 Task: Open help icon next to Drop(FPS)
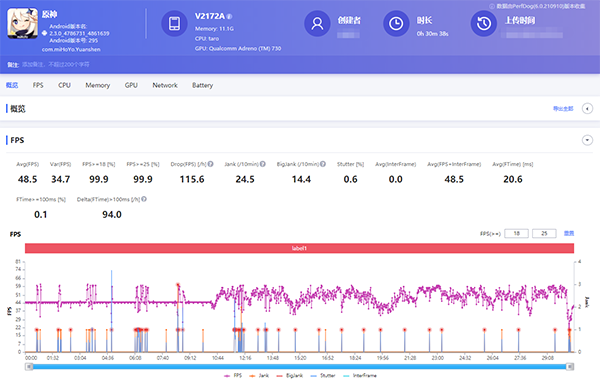point(210,164)
